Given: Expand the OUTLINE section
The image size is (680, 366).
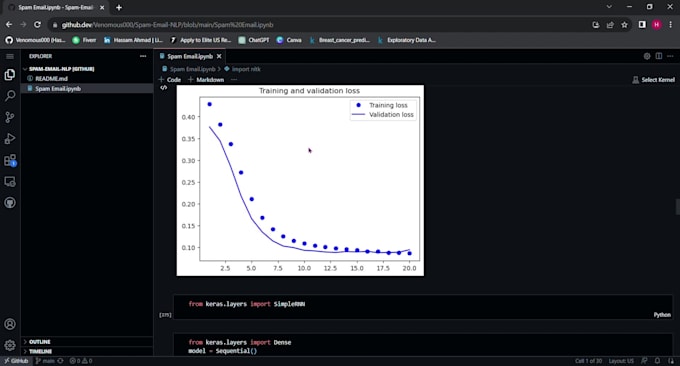Looking at the screenshot, I should click(39, 342).
